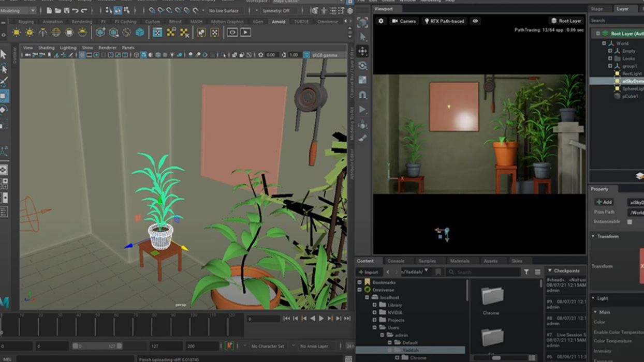This screenshot has height=362, width=644.
Task: Click the Undo icon on Maya's top toolbar
Action: 76,10
